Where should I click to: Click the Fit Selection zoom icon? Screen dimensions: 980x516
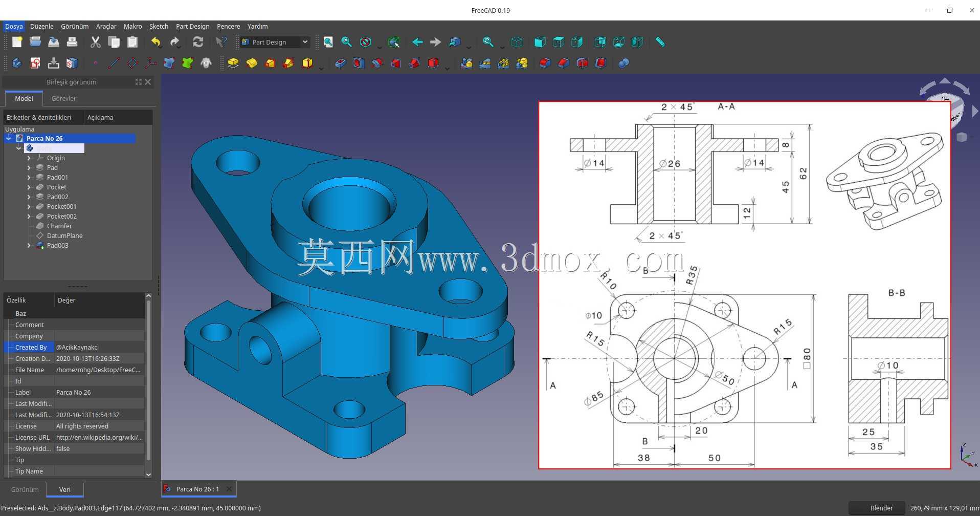(x=346, y=42)
